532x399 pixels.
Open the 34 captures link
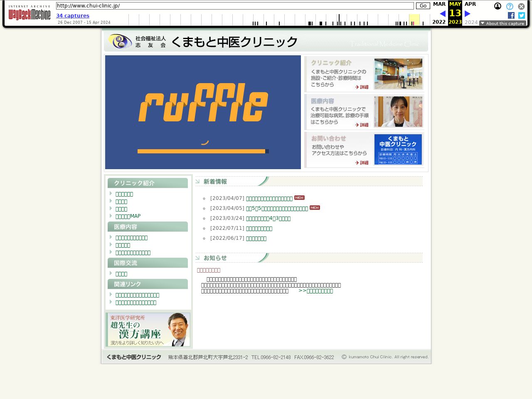73,16
